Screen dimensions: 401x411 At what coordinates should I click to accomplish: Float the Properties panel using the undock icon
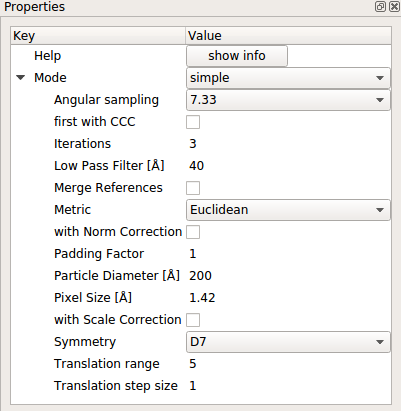[380, 7]
